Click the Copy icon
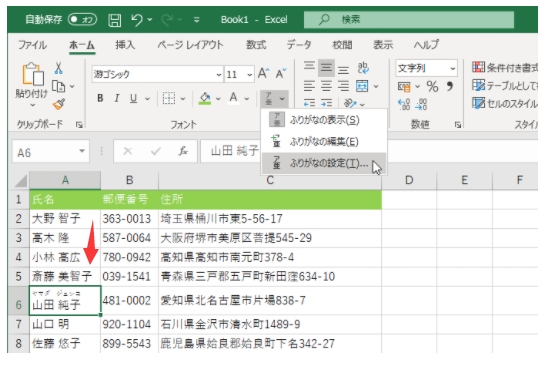Screen dimensions: 545x368 coord(58,86)
